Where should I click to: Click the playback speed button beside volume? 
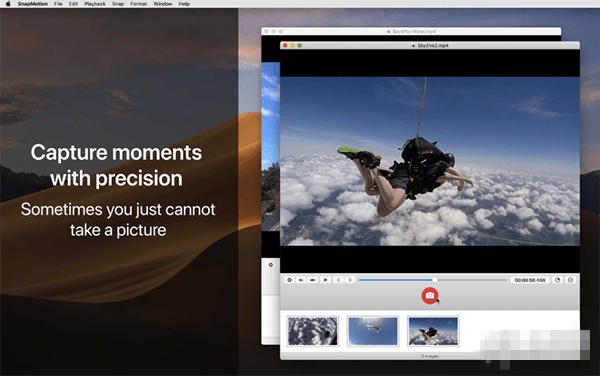313,280
